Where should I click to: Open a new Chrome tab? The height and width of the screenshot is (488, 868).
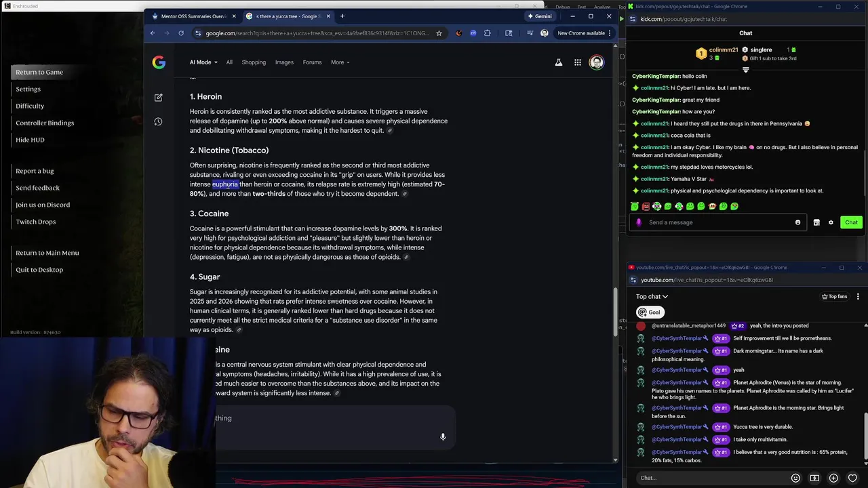[342, 16]
